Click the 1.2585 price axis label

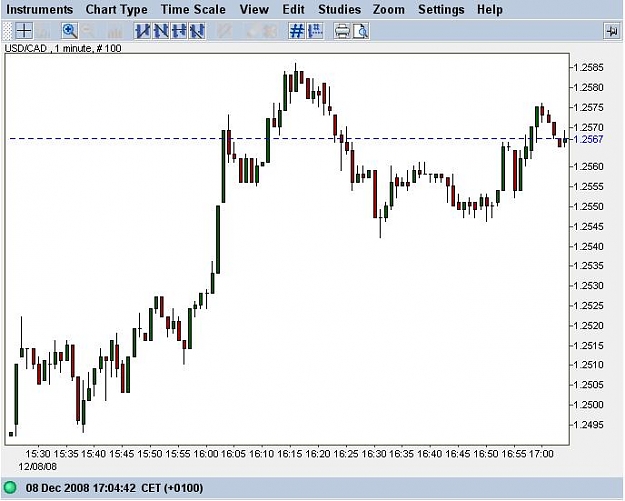pyautogui.click(x=588, y=67)
